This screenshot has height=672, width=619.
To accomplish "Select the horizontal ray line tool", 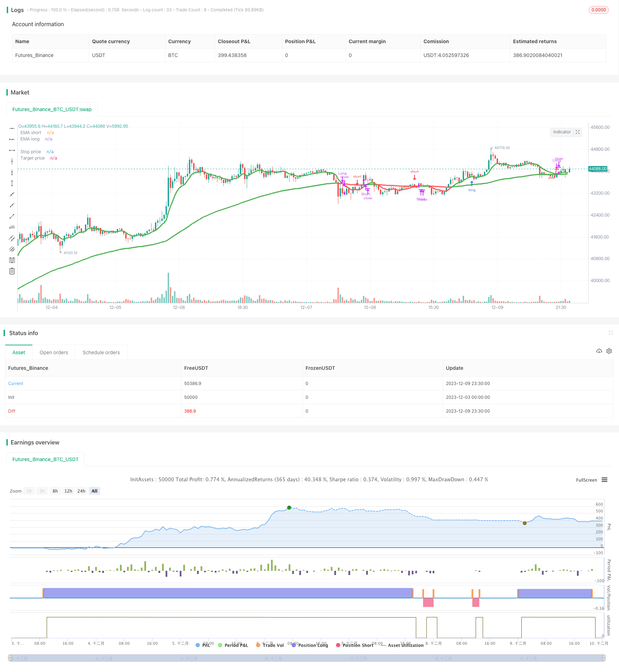I will 12,139.
